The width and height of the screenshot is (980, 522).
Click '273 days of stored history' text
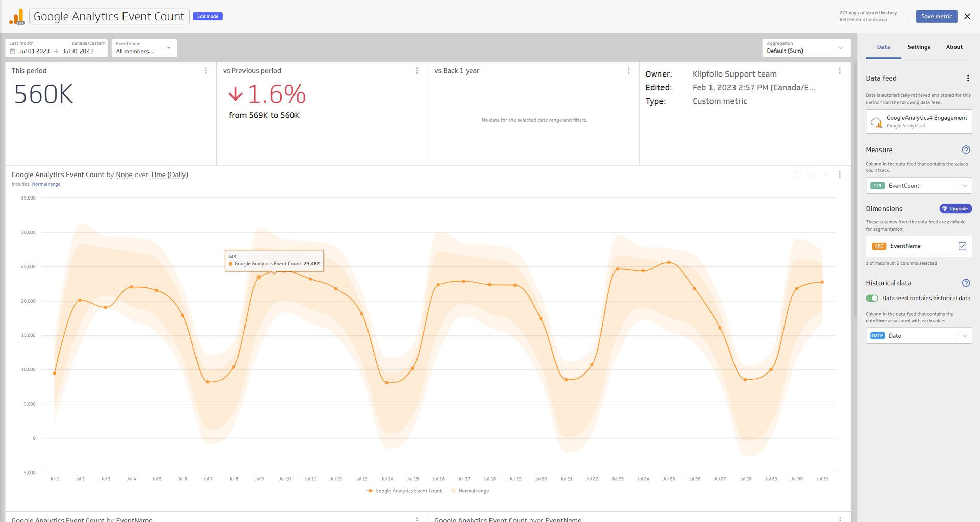click(868, 13)
